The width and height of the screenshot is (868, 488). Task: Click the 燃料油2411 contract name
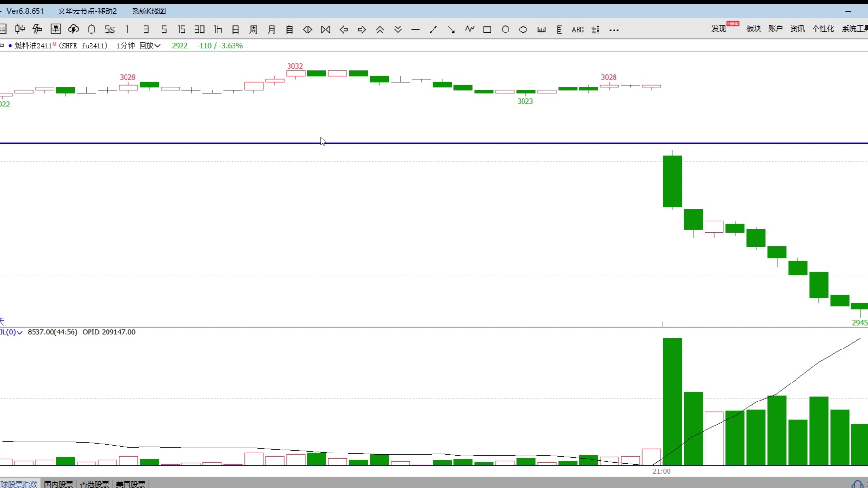click(33, 45)
